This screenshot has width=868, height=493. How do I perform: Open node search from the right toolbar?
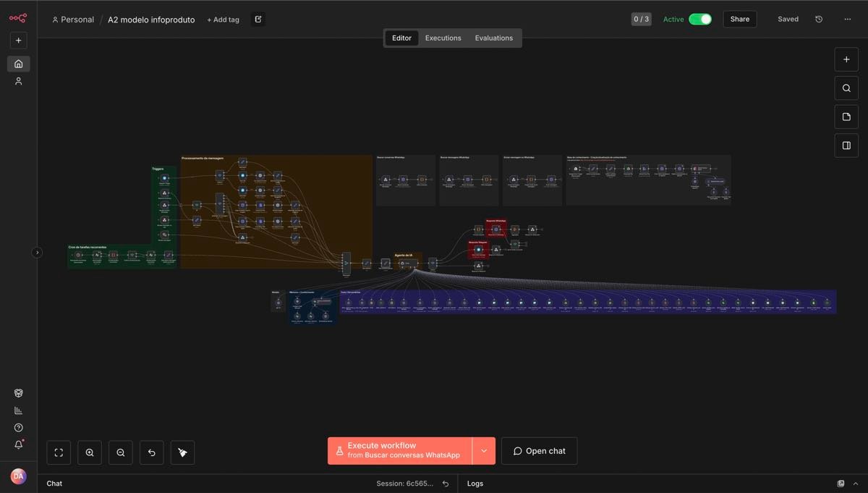pyautogui.click(x=846, y=88)
